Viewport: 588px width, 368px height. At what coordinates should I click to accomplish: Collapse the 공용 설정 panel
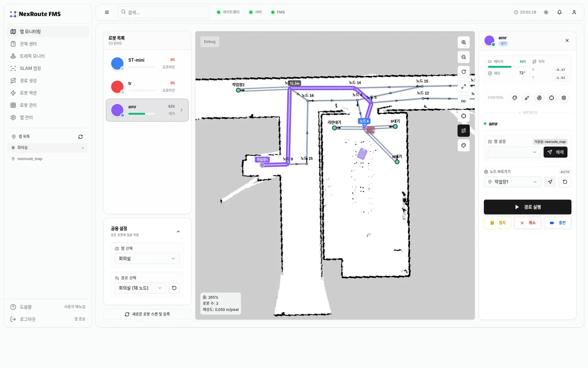coord(178,232)
